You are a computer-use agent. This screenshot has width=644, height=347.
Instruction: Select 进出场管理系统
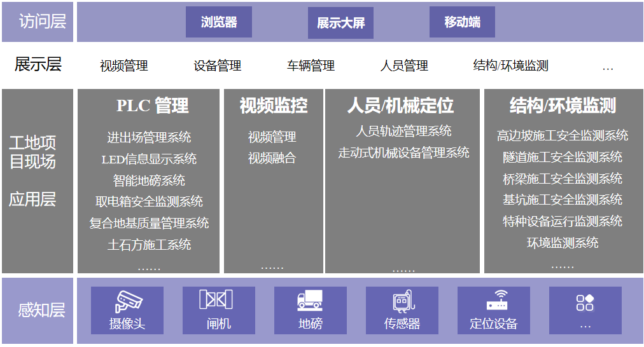149,137
